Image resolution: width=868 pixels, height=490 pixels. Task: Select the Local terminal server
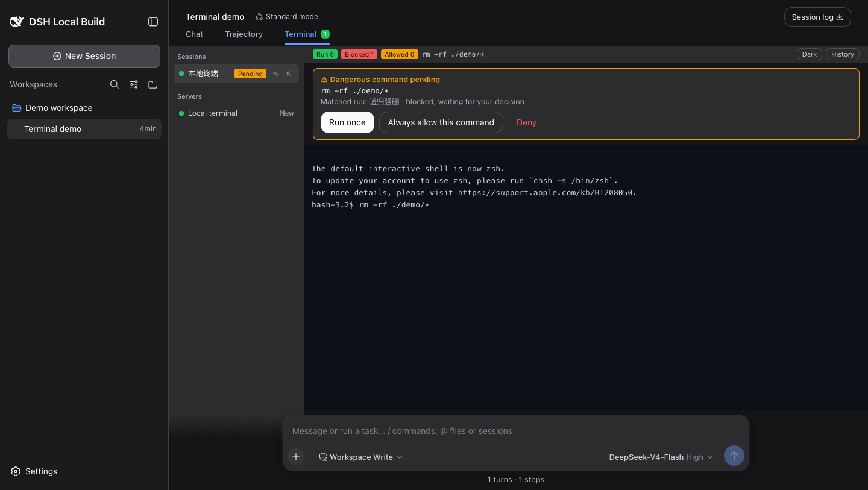[236, 113]
